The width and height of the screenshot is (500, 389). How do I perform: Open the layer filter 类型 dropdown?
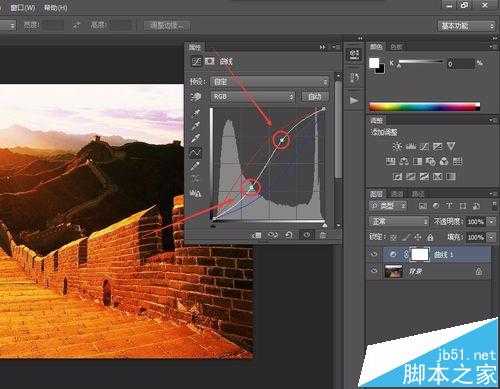388,206
